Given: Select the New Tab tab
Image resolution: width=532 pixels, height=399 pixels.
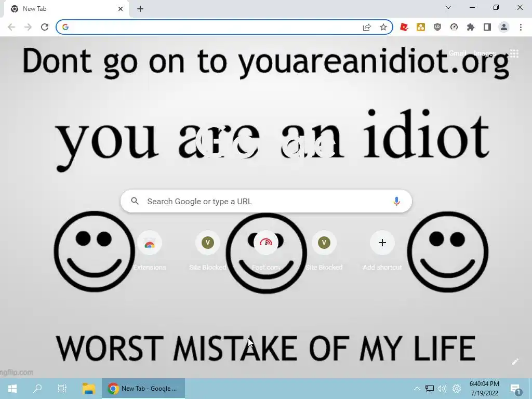Looking at the screenshot, I should (66, 9).
